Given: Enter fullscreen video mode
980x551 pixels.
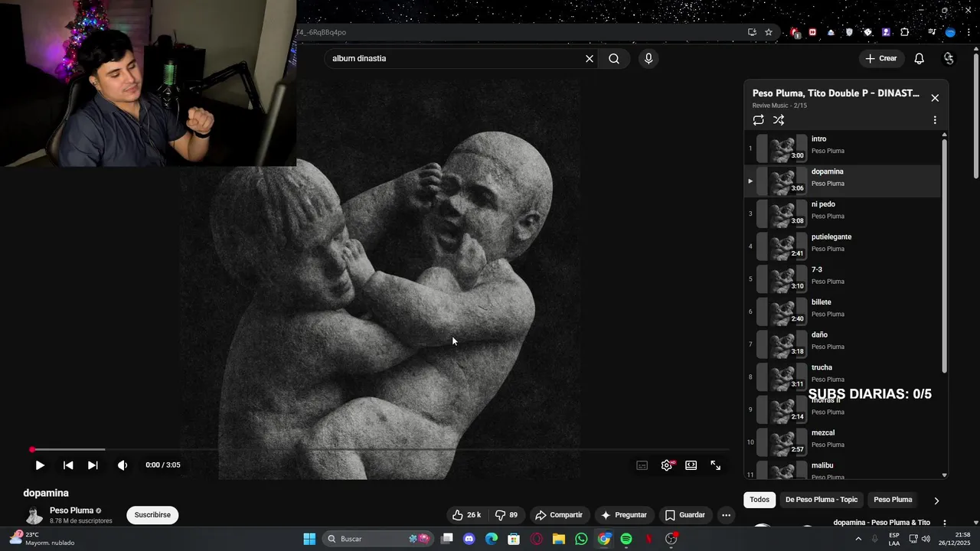Looking at the screenshot, I should pyautogui.click(x=716, y=465).
